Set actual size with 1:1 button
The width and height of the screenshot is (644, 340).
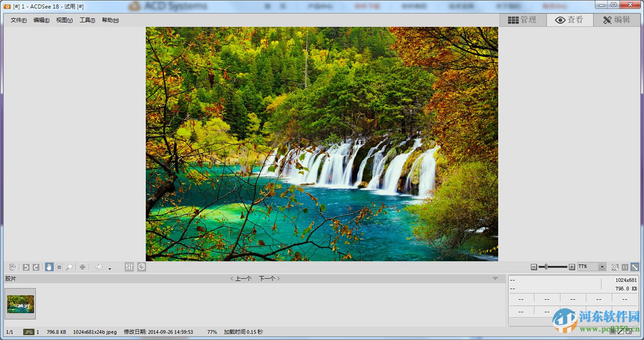click(x=625, y=267)
